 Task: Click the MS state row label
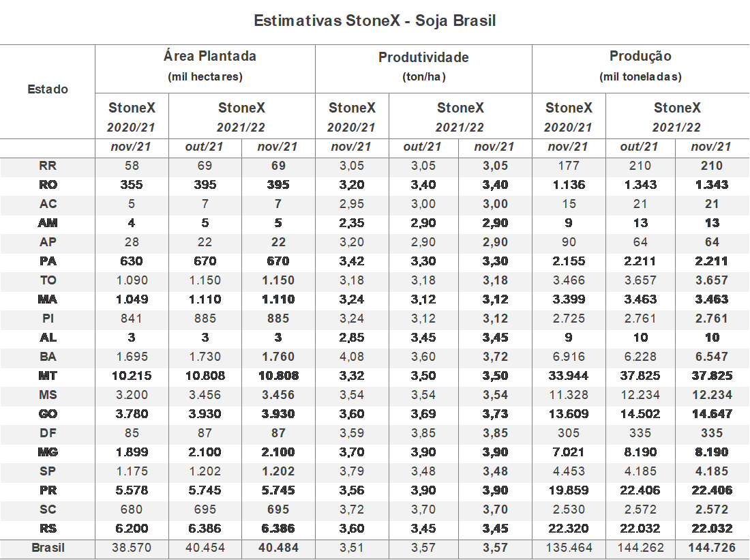coord(48,395)
